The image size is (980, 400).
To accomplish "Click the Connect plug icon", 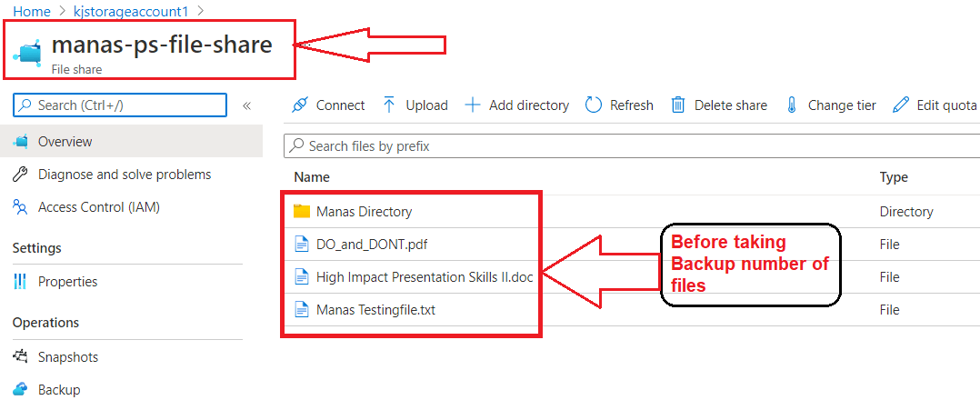I will click(x=300, y=105).
